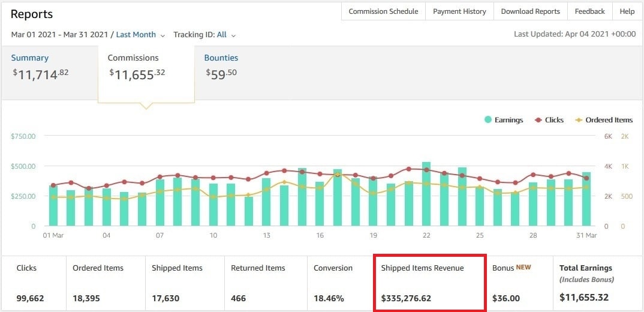Click the teal Earnings color dot
The width and height of the screenshot is (644, 312).
(488, 120)
